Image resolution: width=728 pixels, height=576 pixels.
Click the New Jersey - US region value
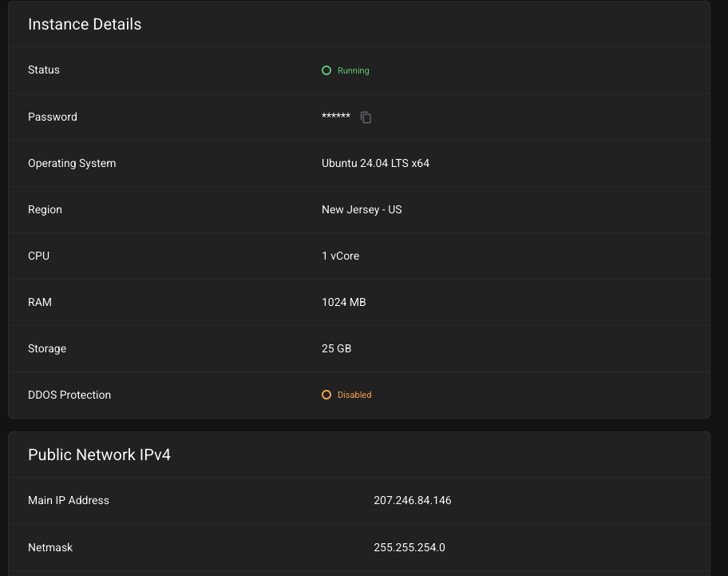362,209
